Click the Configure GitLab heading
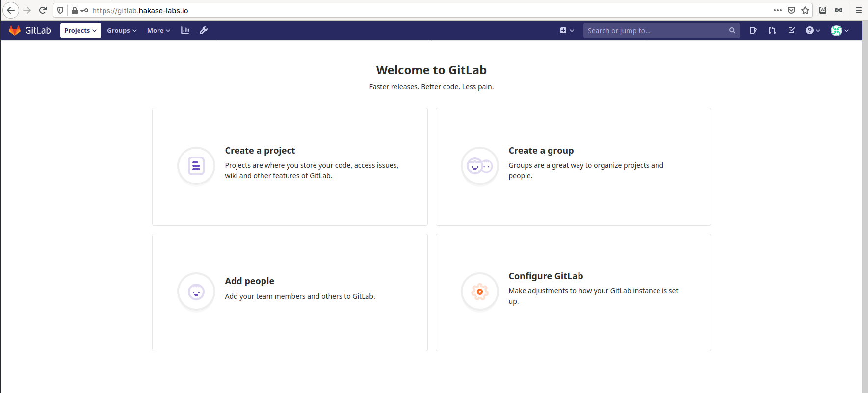 point(546,276)
